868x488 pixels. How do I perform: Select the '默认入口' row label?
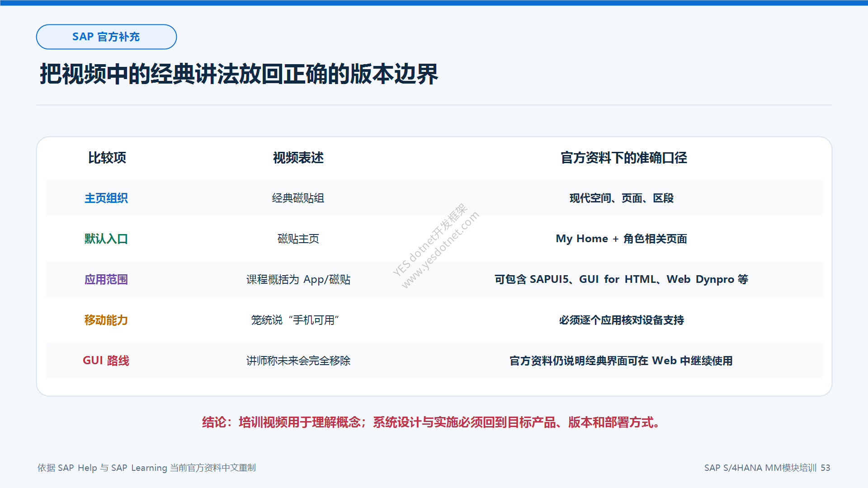click(106, 239)
